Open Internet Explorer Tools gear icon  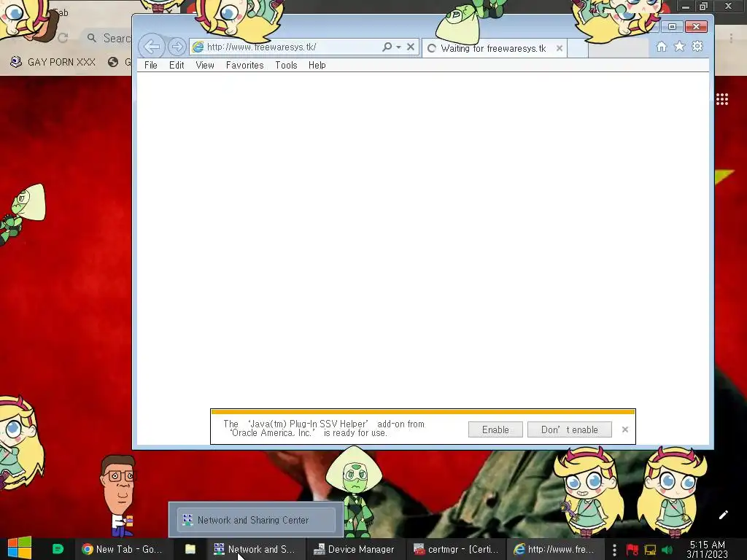(x=697, y=46)
